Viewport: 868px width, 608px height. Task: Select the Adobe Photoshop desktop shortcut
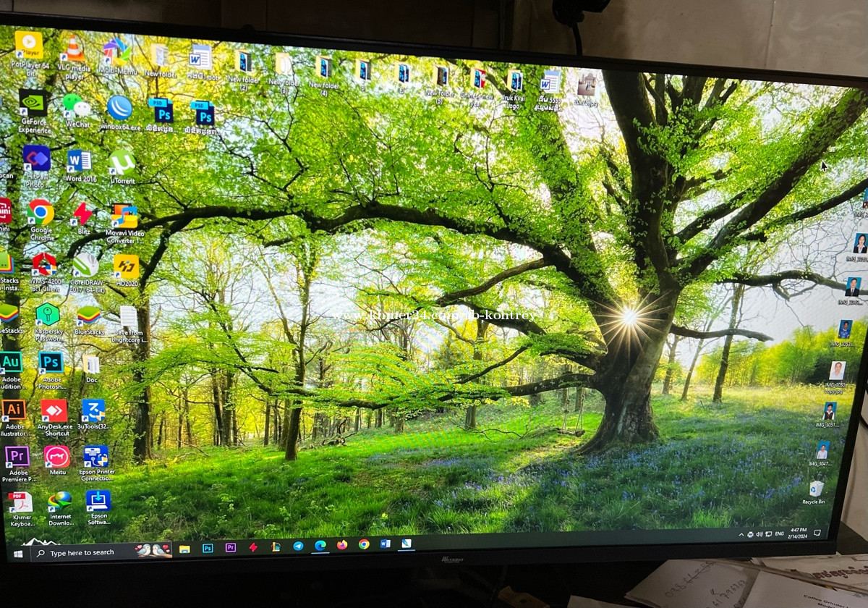click(x=51, y=371)
